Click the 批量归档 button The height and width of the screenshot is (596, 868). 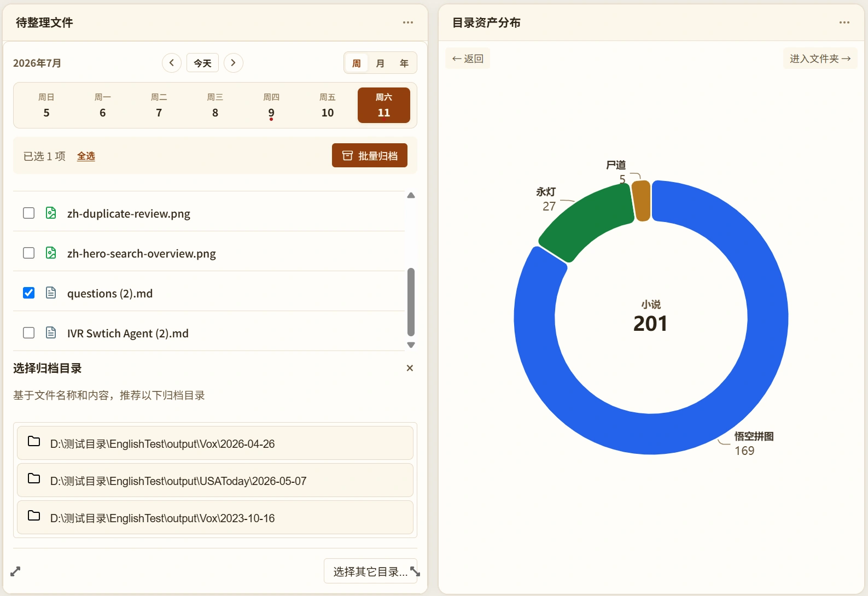pyautogui.click(x=370, y=156)
